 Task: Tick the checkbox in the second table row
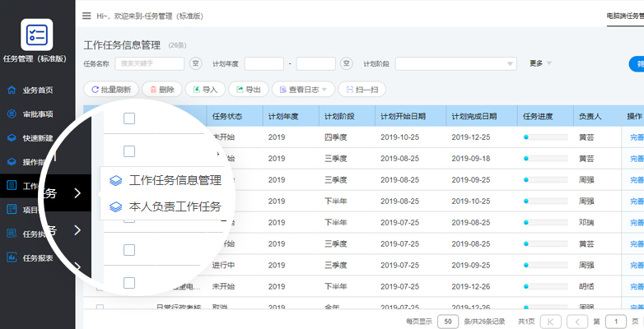[129, 183]
